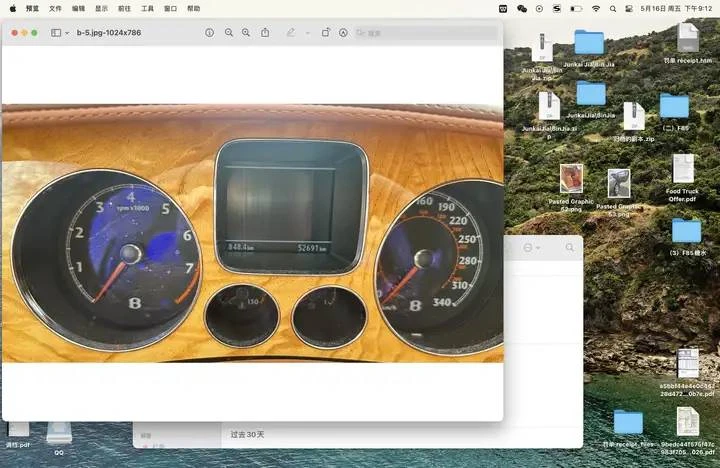Image resolution: width=720 pixels, height=468 pixels.
Task: Select the receipt_files folder on desktop
Action: [x=628, y=423]
